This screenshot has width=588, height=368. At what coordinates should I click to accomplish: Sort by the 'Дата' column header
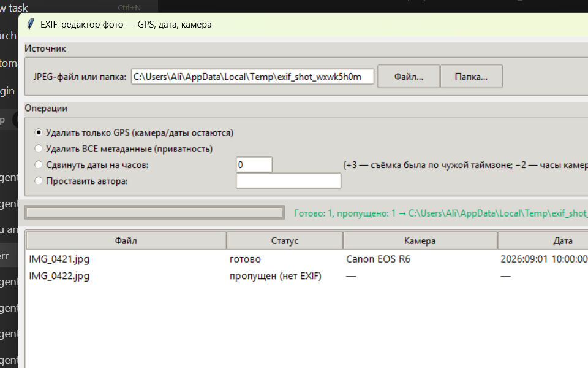click(543, 240)
